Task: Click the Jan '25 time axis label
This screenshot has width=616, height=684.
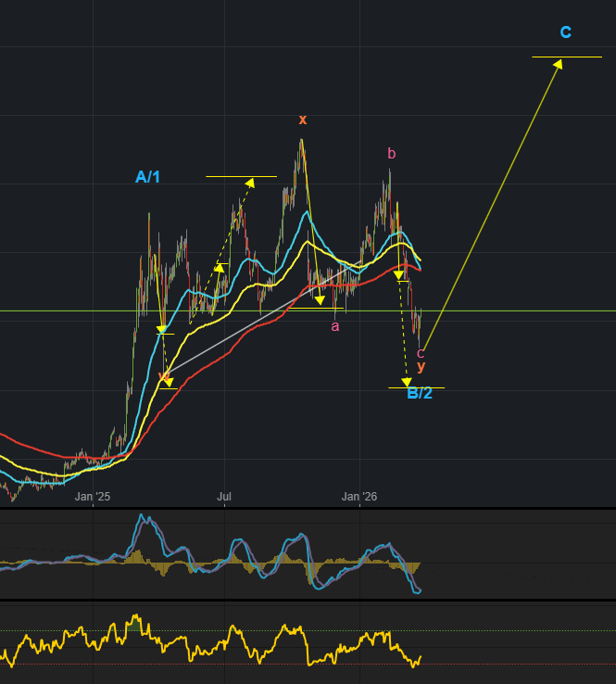Action: (x=93, y=498)
